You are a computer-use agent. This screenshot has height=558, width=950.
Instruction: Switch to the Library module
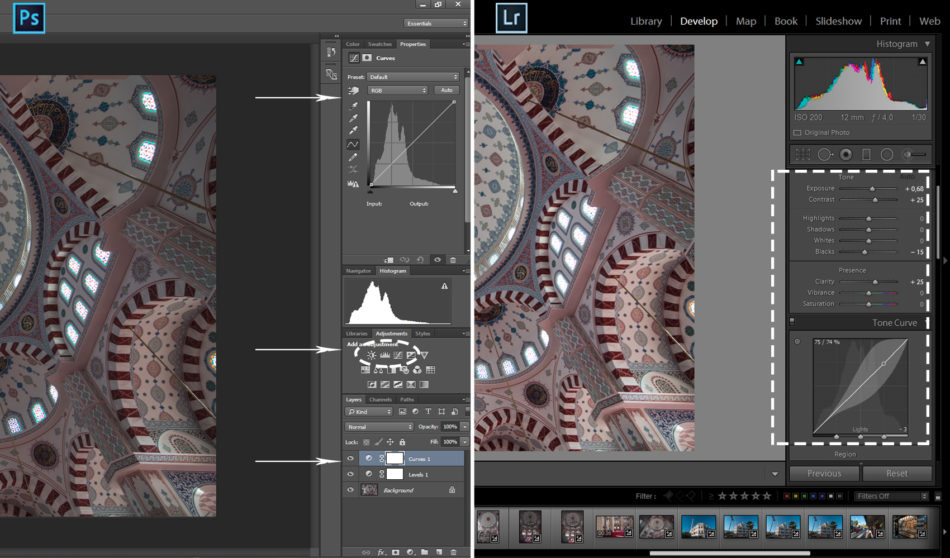(646, 21)
